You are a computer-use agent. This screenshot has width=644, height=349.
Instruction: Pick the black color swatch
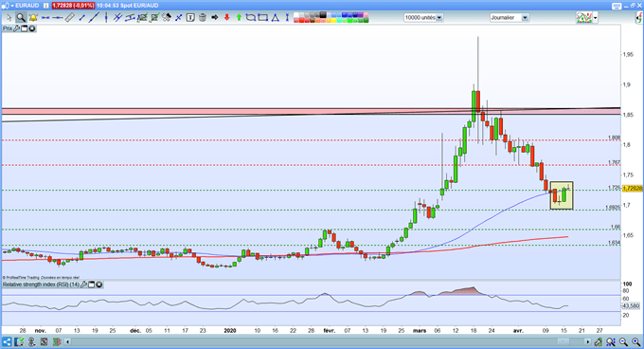(323, 15)
